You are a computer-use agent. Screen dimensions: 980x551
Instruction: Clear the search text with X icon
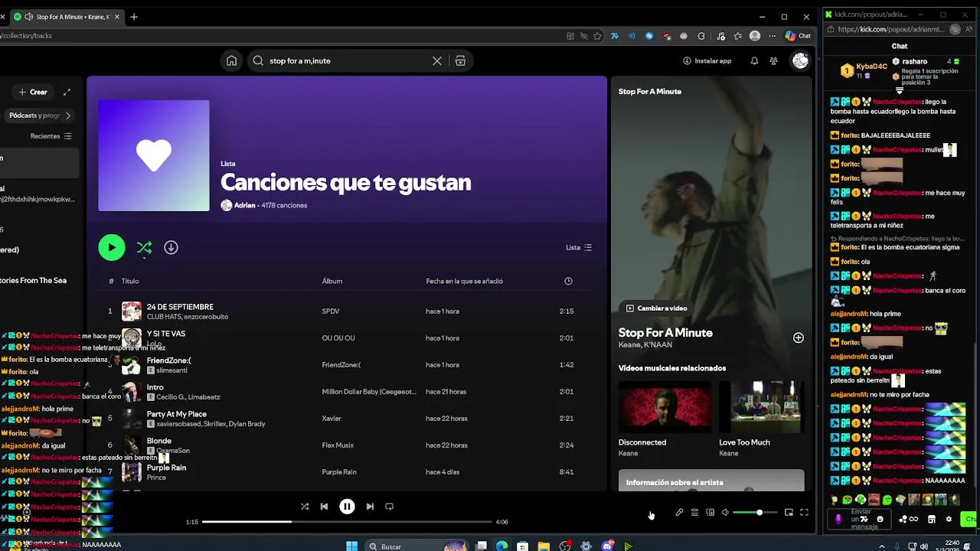coord(437,60)
